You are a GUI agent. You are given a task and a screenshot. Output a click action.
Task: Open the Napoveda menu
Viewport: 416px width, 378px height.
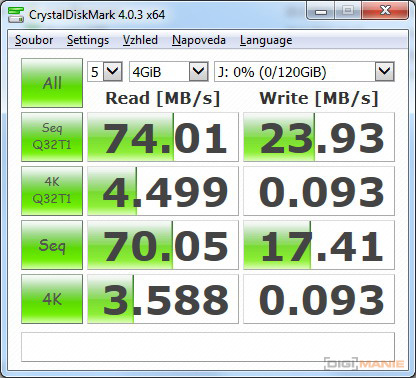[199, 40]
